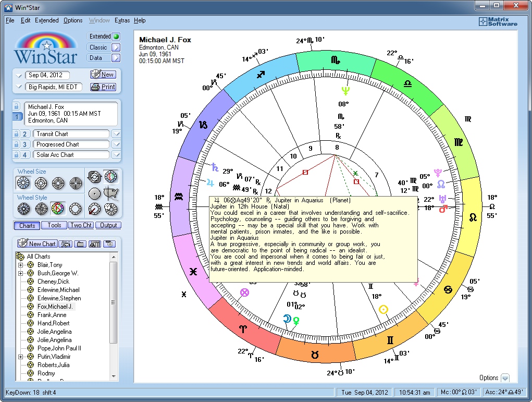
Task: Select the colored Wheel Style option
Action: click(58, 209)
